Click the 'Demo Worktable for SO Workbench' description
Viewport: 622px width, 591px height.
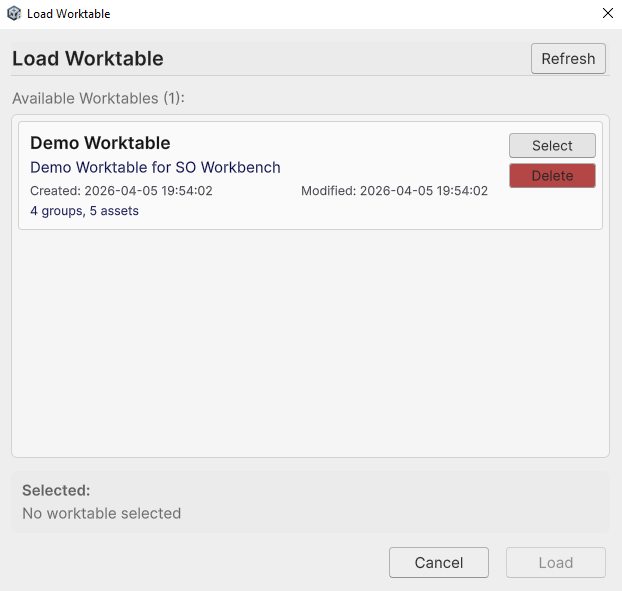click(155, 168)
